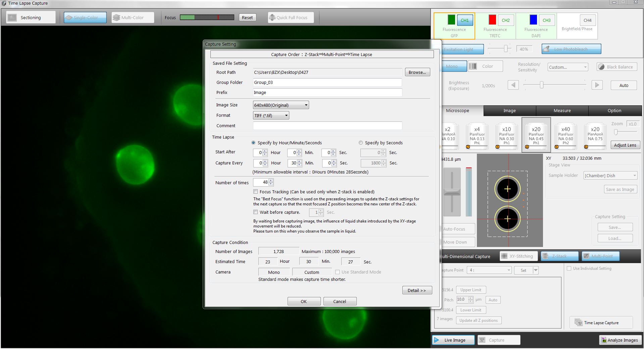Open the Image Size dropdown
This screenshot has width=644, height=349.
point(281,105)
